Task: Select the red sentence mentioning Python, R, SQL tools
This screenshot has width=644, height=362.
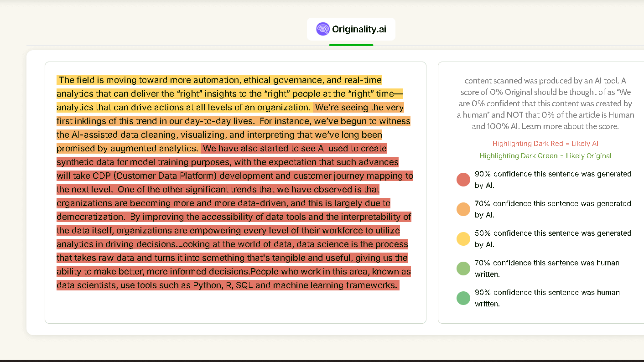Action: pos(228,284)
